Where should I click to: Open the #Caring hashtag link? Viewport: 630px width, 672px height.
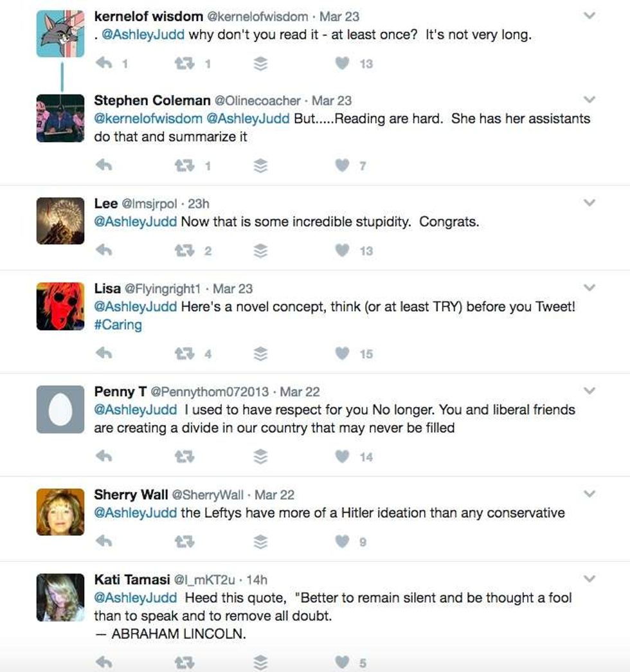click(118, 325)
